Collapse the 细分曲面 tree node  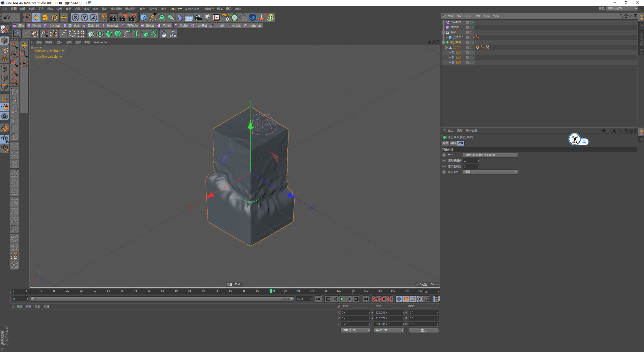click(x=444, y=42)
